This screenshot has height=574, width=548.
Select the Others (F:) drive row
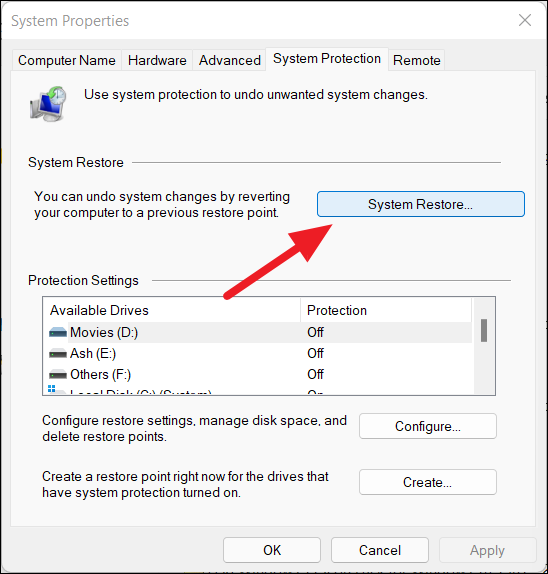click(x=258, y=374)
